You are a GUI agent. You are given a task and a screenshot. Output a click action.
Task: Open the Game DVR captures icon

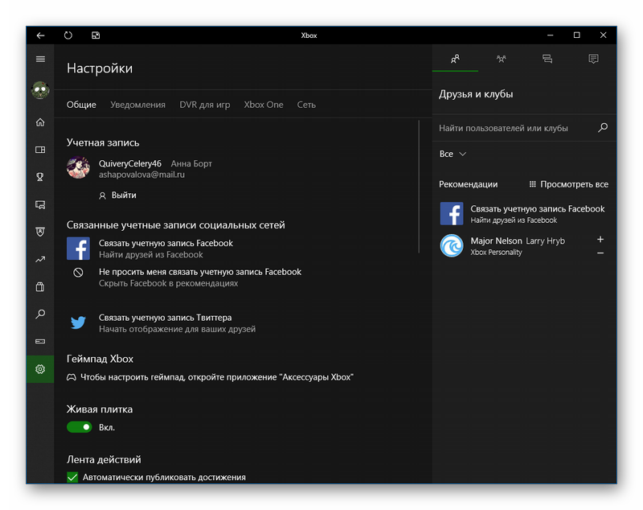(40, 205)
